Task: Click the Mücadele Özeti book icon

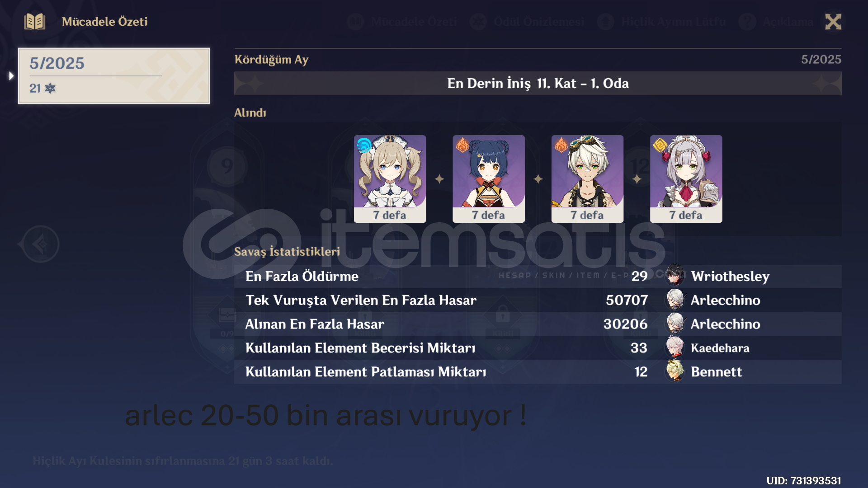Action: tap(35, 21)
